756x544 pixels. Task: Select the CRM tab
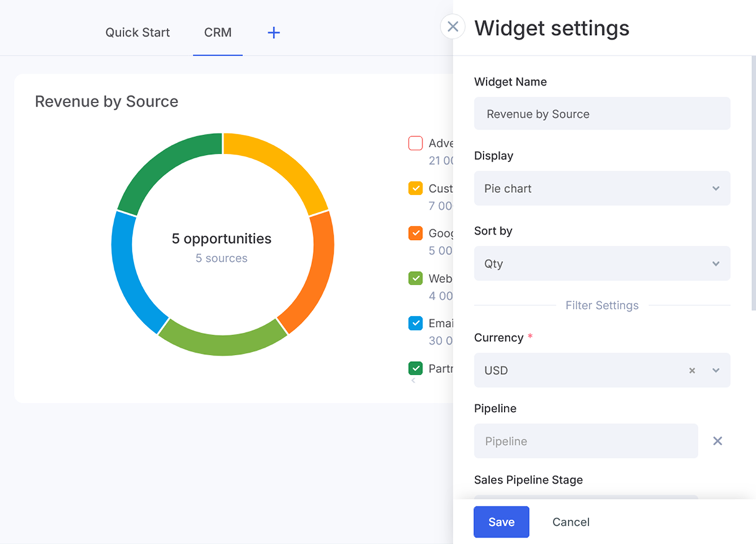tap(218, 33)
